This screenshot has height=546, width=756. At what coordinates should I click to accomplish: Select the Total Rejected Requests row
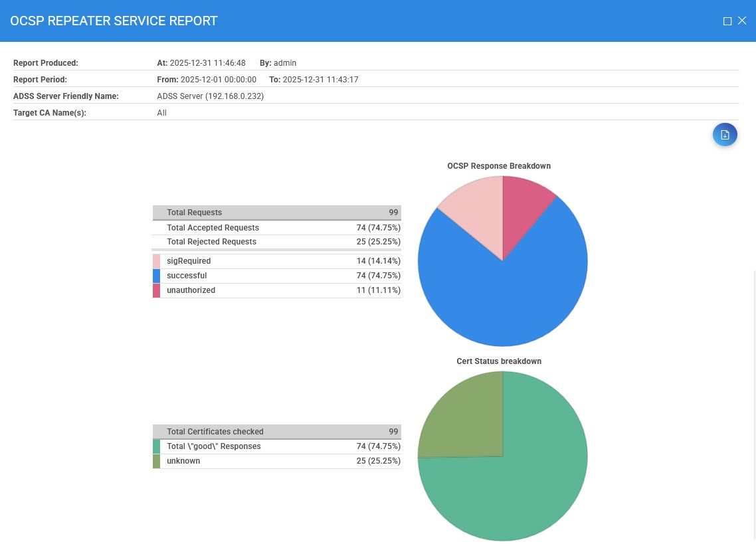coord(276,242)
